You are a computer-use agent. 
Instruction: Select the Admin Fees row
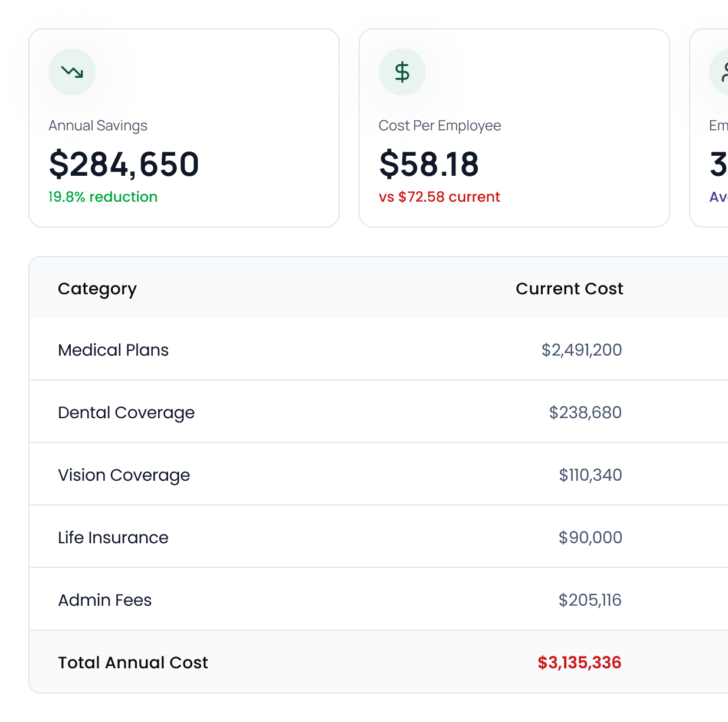click(x=105, y=600)
